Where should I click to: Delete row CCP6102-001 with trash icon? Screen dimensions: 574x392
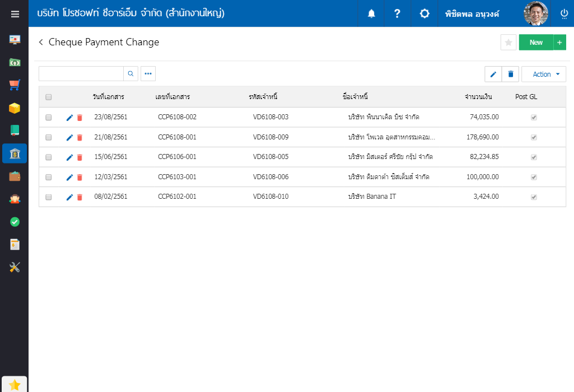tap(80, 197)
